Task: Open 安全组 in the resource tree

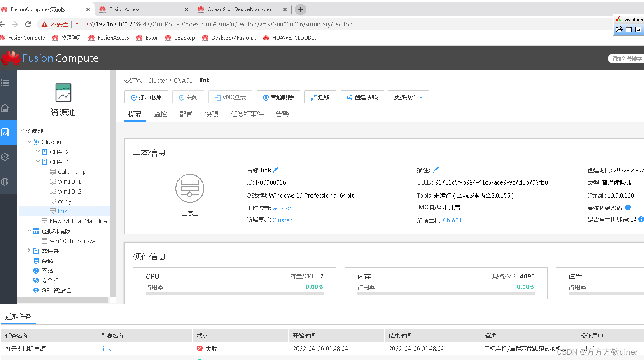Action: pos(50,281)
